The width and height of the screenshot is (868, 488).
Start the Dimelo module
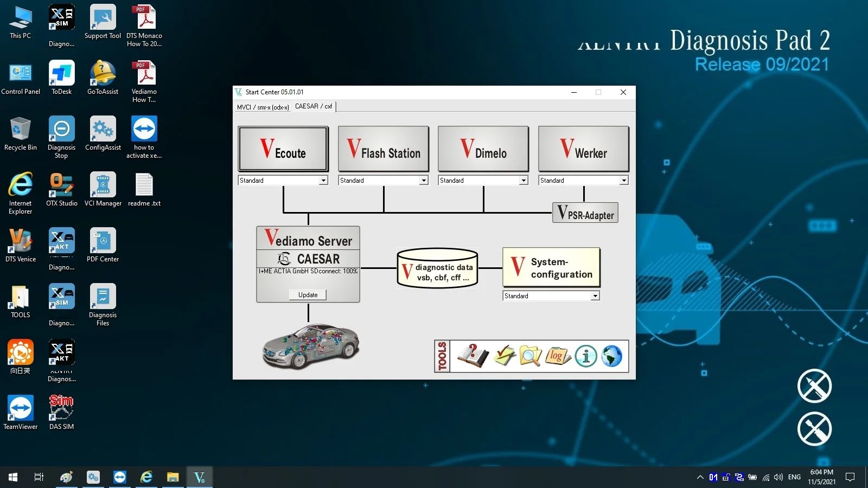(483, 149)
